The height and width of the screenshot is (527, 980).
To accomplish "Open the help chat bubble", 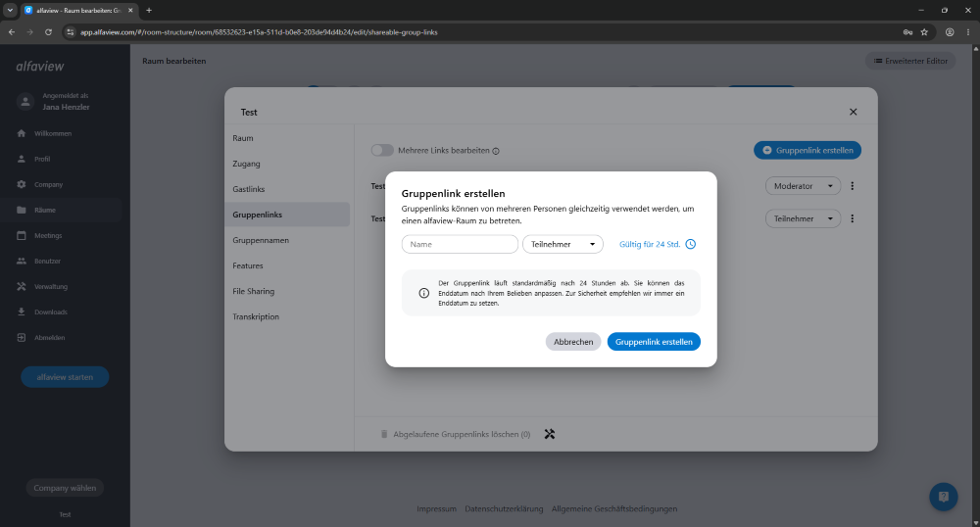I will 943,497.
